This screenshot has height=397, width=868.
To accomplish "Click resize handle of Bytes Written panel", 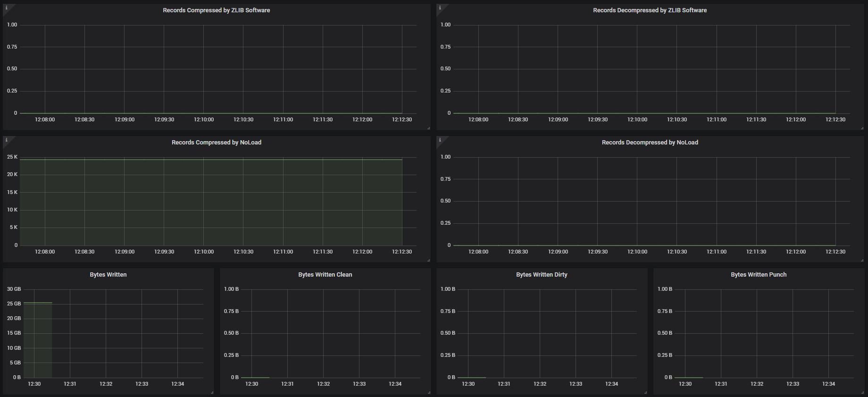I will tap(212, 392).
